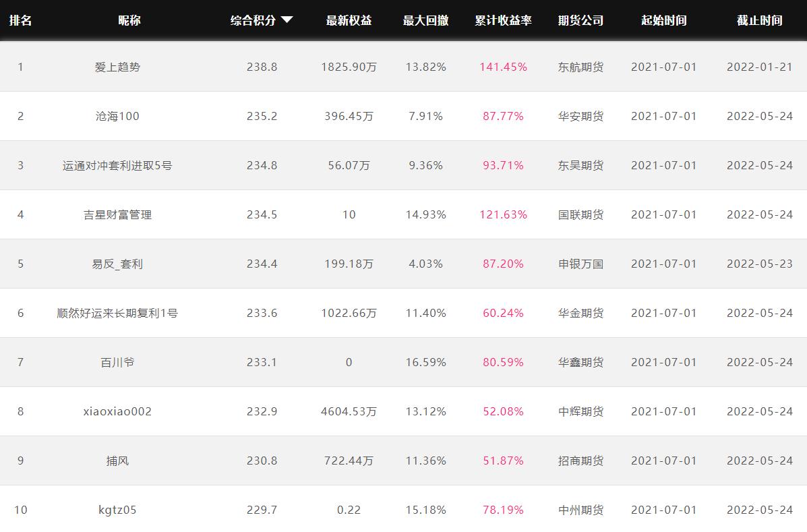The height and width of the screenshot is (532, 807).
Task: Click return rate 80.59%
Action: click(x=504, y=362)
